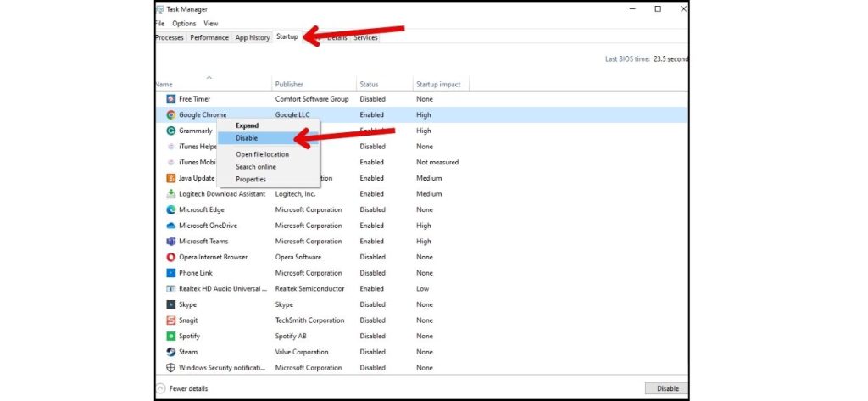Screen dimensions: 868x401
Task: Click the Phone Link icon
Action: [171, 273]
